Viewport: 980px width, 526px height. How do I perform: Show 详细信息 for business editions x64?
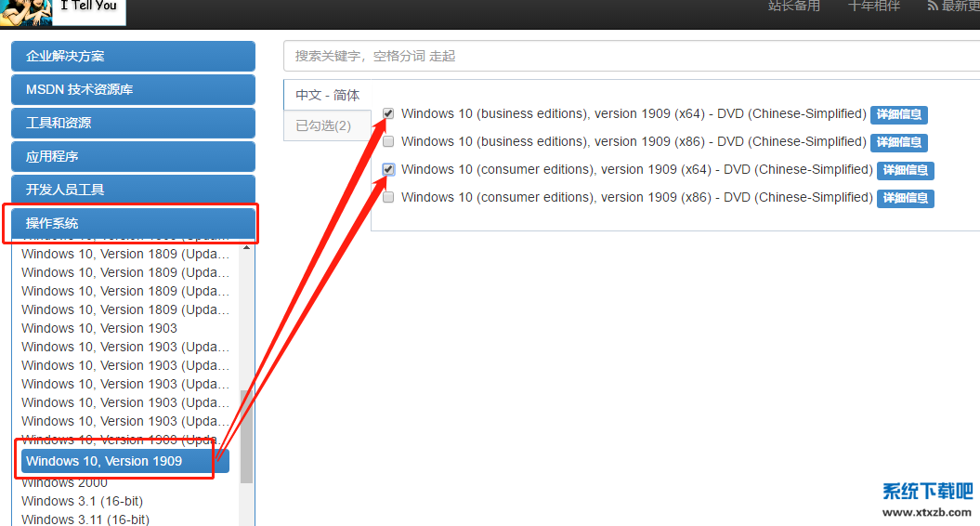(898, 115)
